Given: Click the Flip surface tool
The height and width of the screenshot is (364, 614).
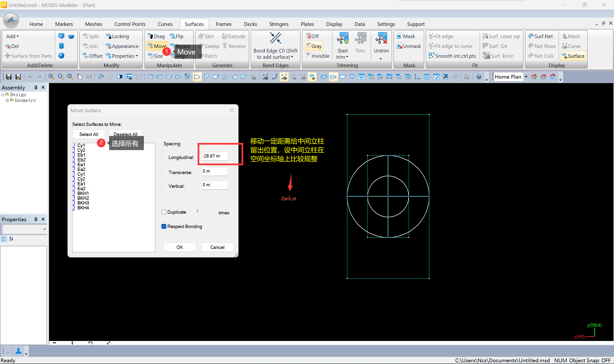Looking at the screenshot, I should 177,36.
